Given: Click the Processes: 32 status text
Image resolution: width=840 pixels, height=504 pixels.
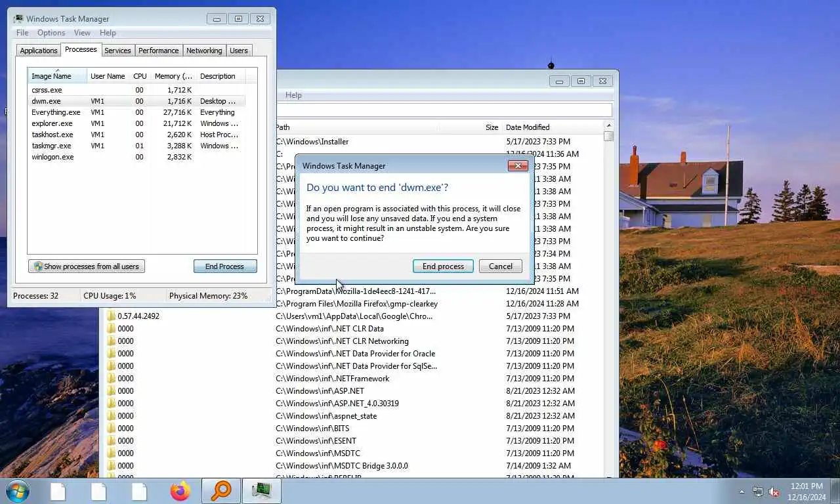Looking at the screenshot, I should pyautogui.click(x=35, y=296).
